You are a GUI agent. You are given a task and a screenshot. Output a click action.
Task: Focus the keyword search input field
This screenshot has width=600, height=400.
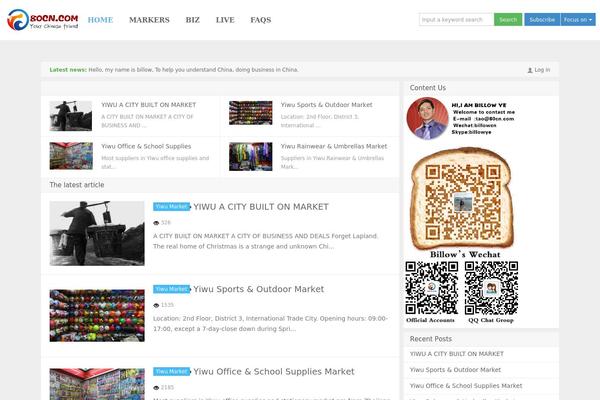tap(456, 20)
